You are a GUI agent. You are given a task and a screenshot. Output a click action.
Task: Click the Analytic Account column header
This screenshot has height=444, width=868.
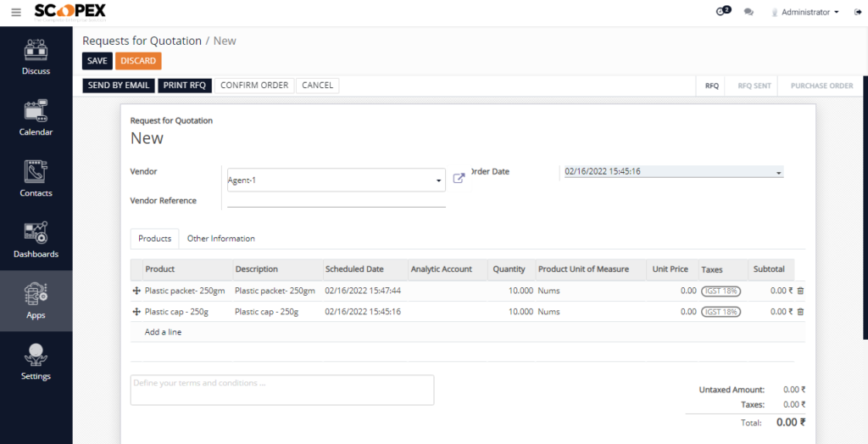[448, 269]
